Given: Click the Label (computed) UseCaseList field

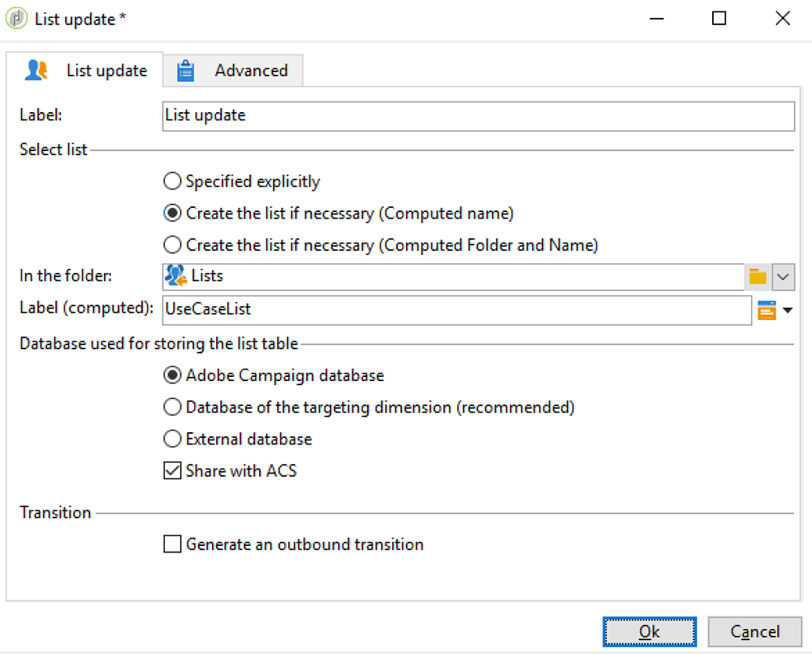Looking at the screenshot, I should 456,309.
